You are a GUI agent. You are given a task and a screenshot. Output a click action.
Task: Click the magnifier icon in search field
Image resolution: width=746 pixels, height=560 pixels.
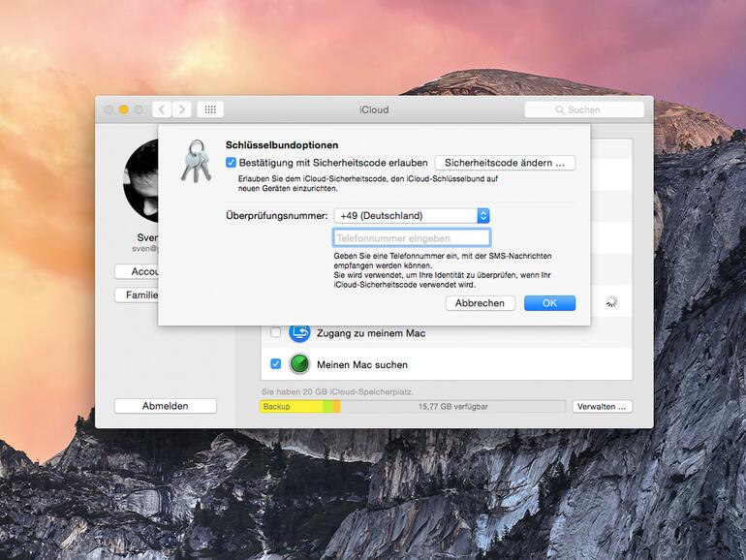[560, 109]
